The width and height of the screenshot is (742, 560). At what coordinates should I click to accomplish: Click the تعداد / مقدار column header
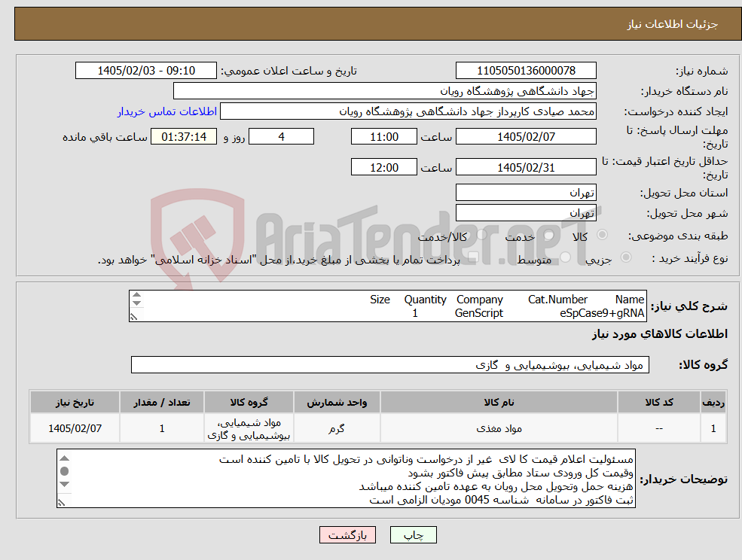click(x=161, y=403)
